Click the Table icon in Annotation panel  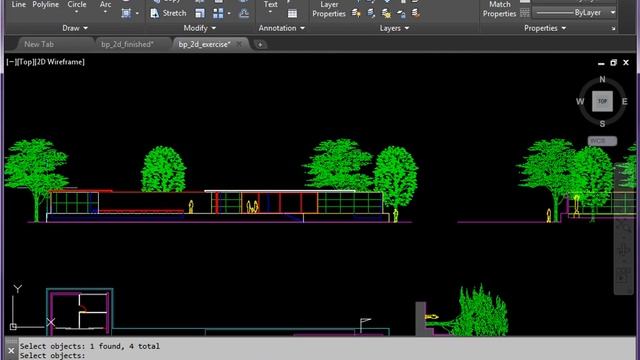click(292, 13)
